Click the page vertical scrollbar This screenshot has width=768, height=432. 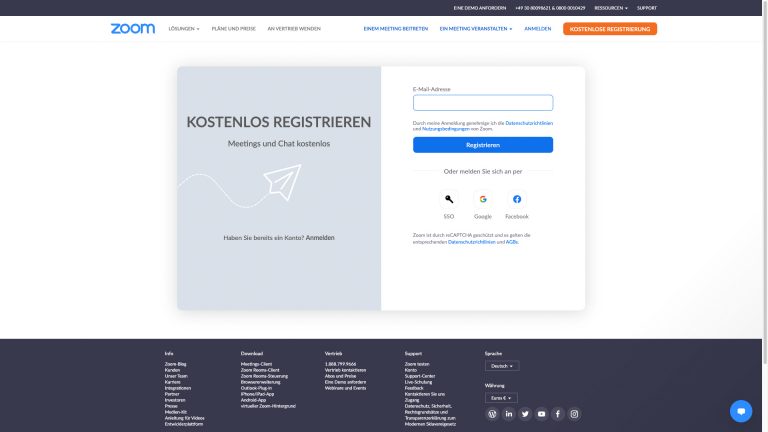tap(765, 181)
